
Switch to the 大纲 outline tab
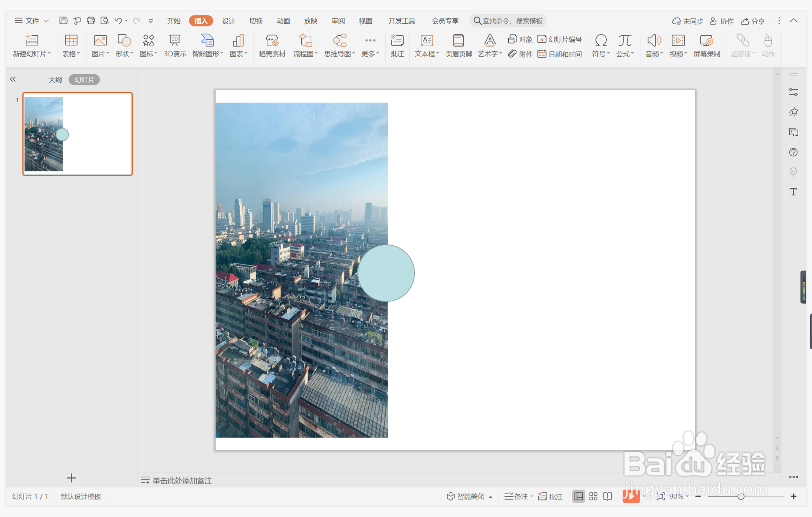(55, 80)
